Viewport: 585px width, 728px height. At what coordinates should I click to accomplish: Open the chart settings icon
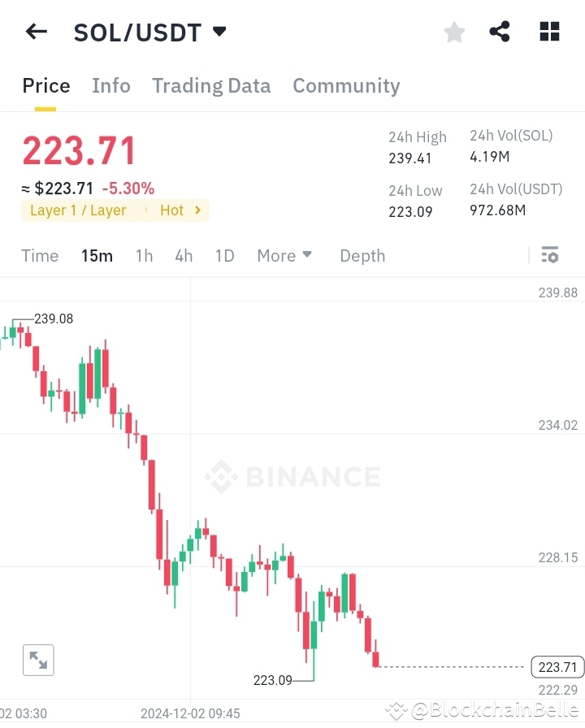[549, 255]
